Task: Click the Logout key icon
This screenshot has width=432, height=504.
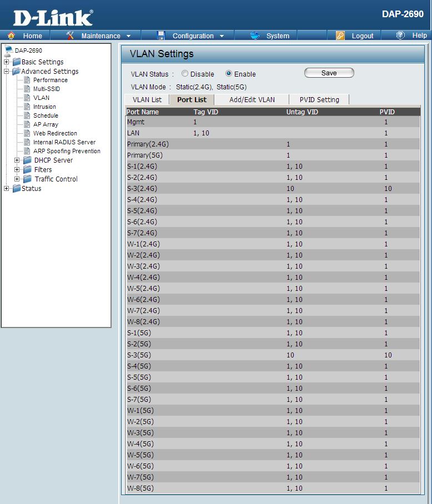Action: pyautogui.click(x=340, y=36)
